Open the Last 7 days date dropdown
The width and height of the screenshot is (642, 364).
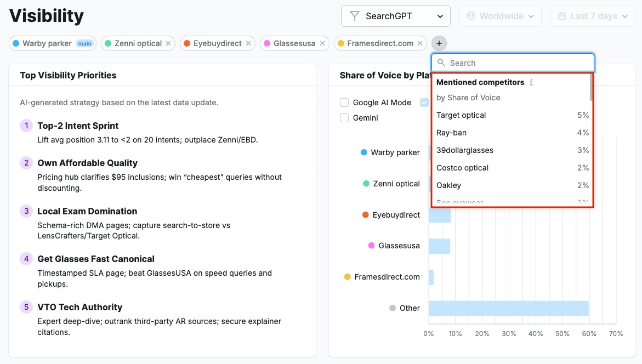pos(593,16)
